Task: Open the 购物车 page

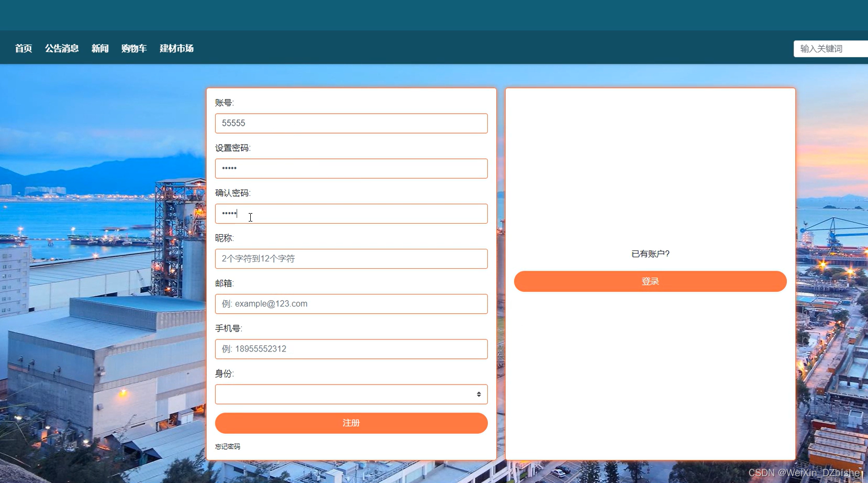Action: (x=134, y=48)
